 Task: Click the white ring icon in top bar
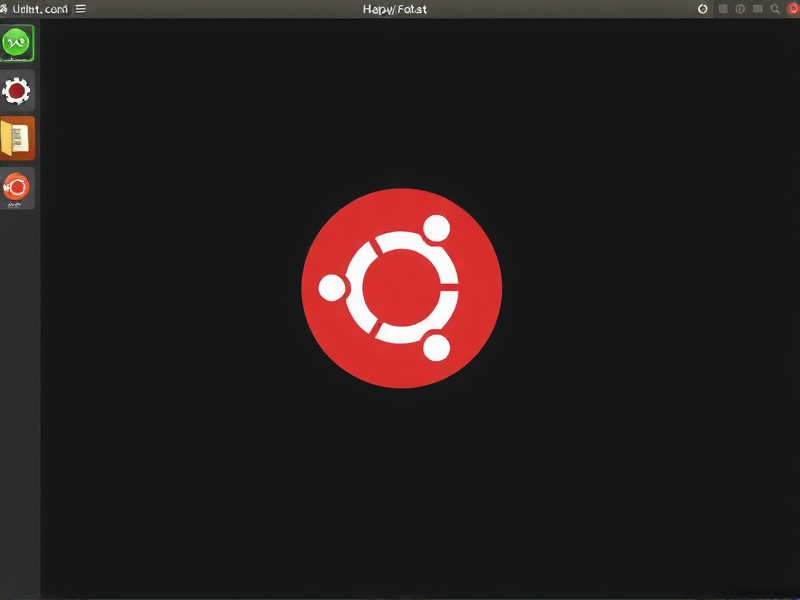click(x=702, y=9)
